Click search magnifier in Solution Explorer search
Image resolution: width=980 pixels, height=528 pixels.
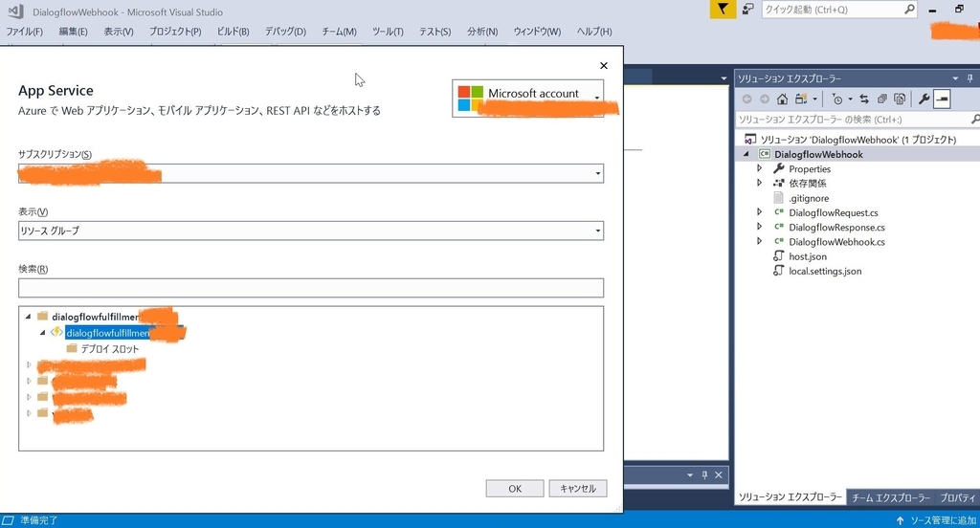[975, 119]
